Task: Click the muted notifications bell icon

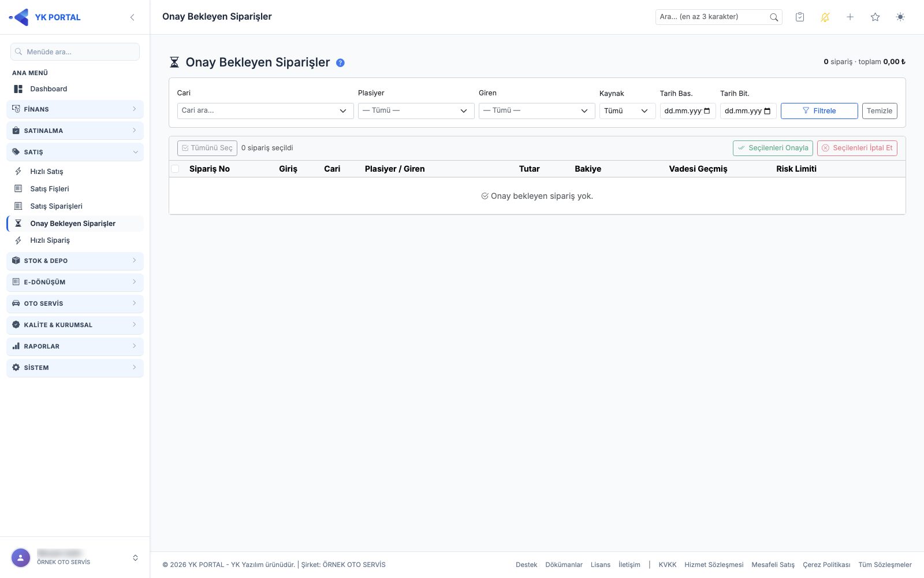Action: pyautogui.click(x=825, y=17)
